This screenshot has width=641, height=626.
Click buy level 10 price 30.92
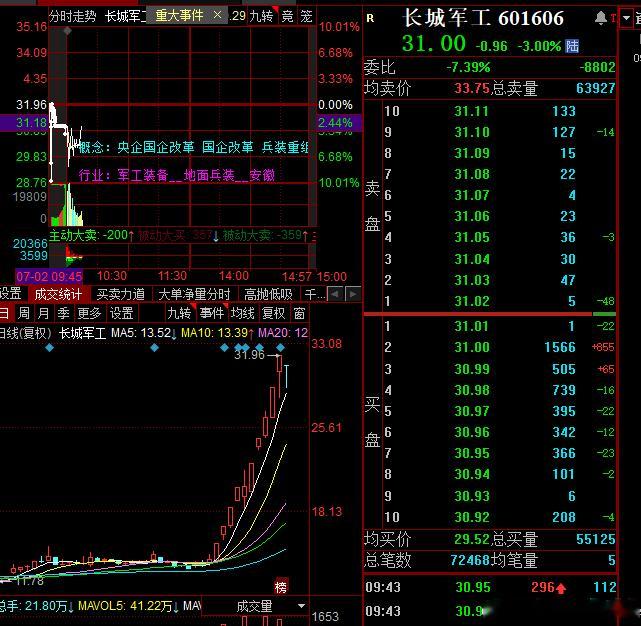pyautogui.click(x=471, y=517)
